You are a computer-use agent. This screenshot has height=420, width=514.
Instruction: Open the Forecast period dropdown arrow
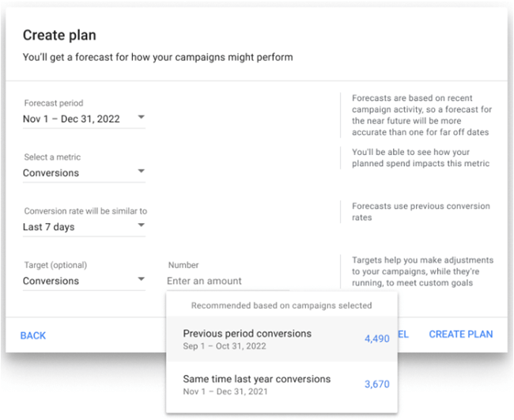pyautogui.click(x=141, y=119)
